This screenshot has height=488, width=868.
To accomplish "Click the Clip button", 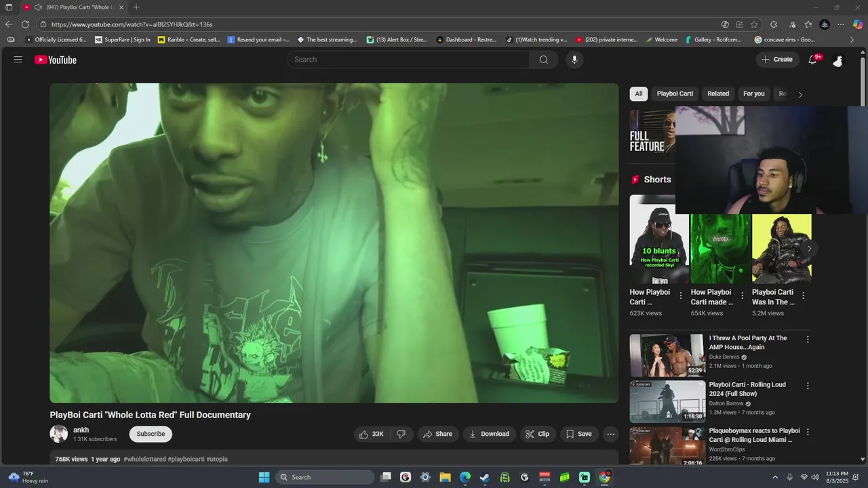I will 538,434.
